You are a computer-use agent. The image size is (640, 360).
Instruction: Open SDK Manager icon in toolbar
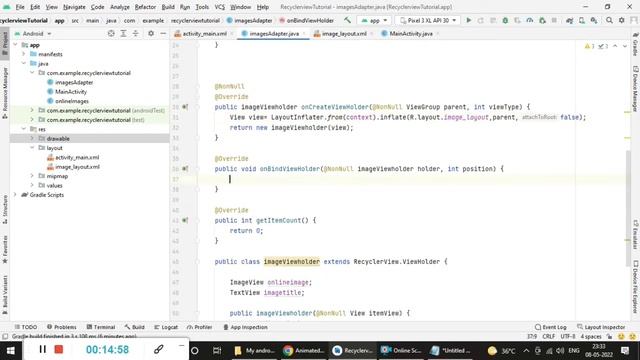(594, 20)
